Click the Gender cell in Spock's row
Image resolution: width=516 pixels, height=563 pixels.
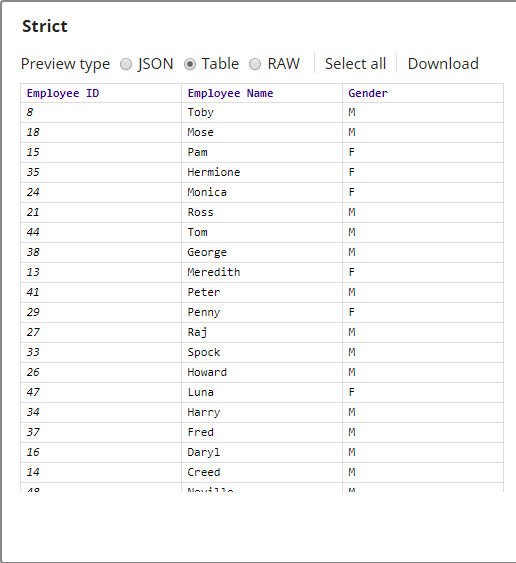click(x=423, y=353)
